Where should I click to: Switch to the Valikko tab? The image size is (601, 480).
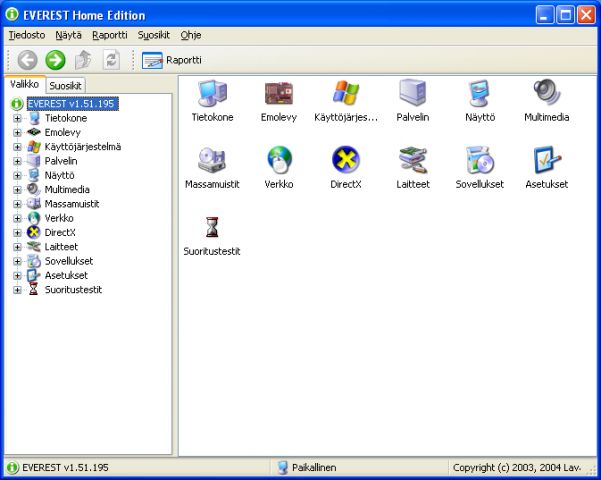[25, 84]
